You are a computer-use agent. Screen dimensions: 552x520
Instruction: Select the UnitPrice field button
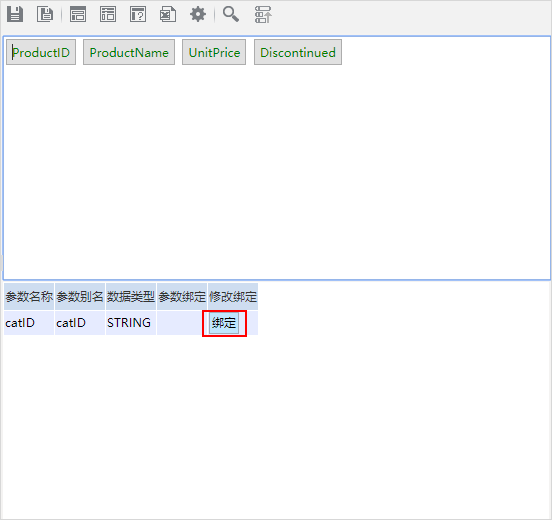pyautogui.click(x=214, y=52)
